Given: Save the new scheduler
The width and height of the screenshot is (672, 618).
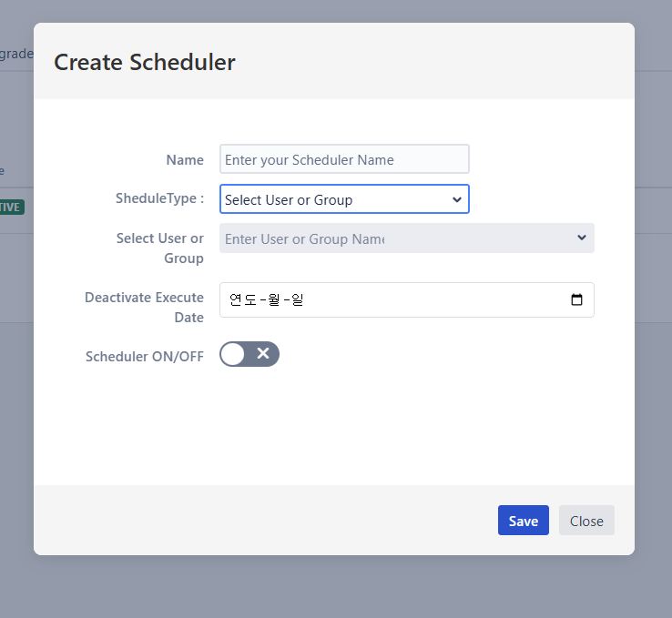Looking at the screenshot, I should pyautogui.click(x=524, y=521).
